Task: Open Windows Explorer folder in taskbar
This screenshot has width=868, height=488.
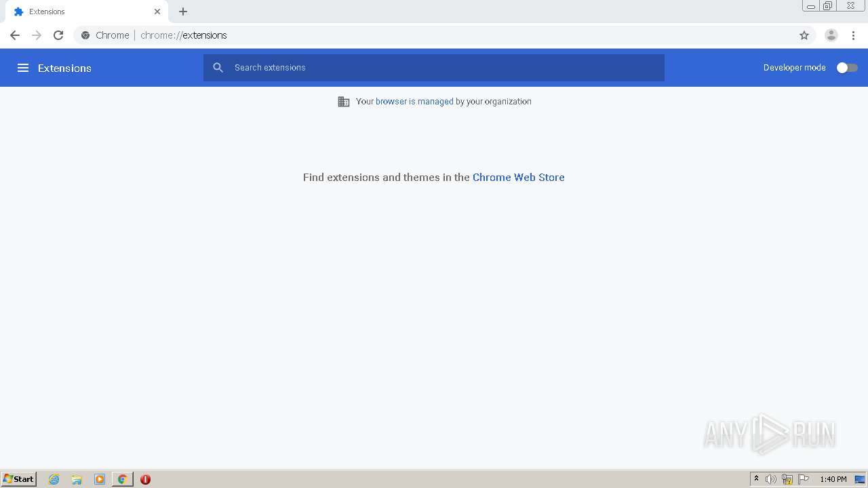Action: click(x=77, y=479)
